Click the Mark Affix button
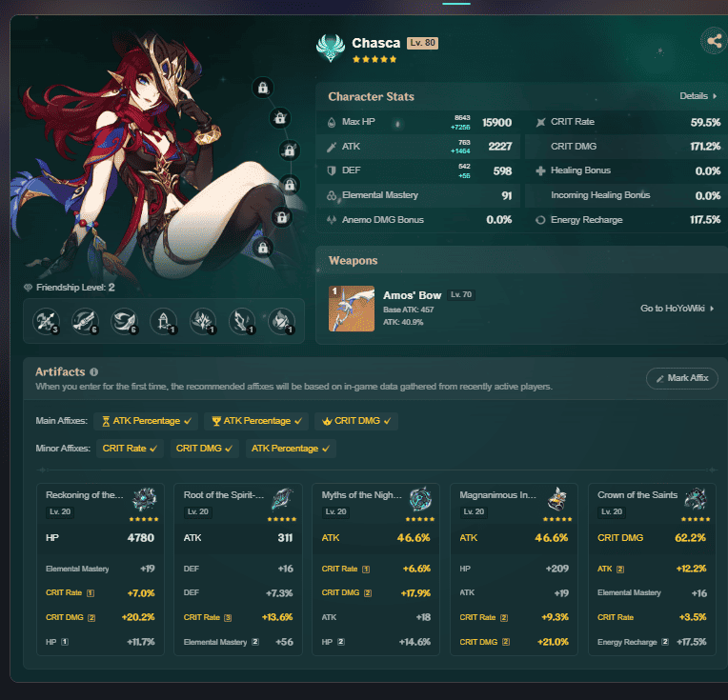Image resolution: width=728 pixels, height=700 pixels. tap(682, 378)
